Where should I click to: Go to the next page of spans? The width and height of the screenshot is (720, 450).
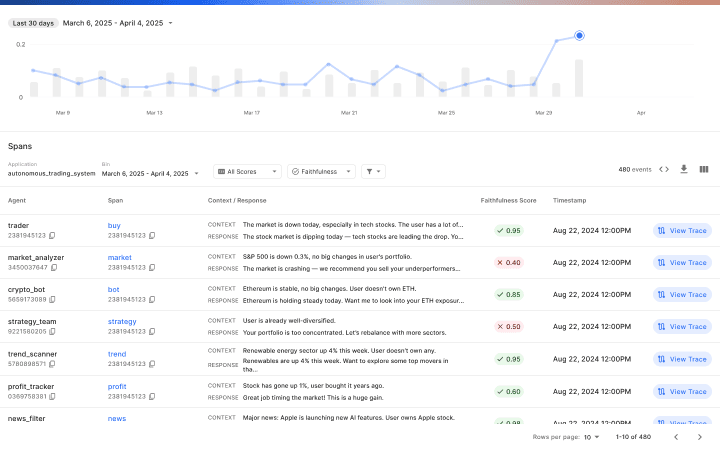pos(699,437)
